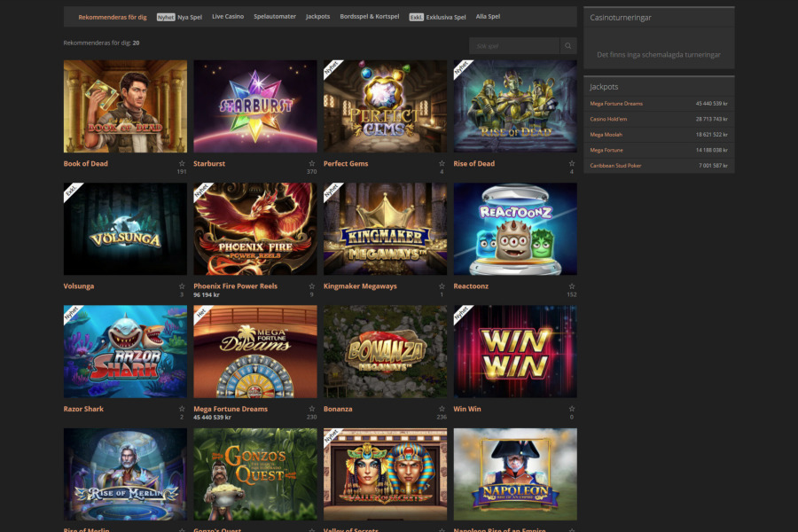Click the Jackpots sidebar panel heading
This screenshot has height=532, width=798.
click(604, 87)
